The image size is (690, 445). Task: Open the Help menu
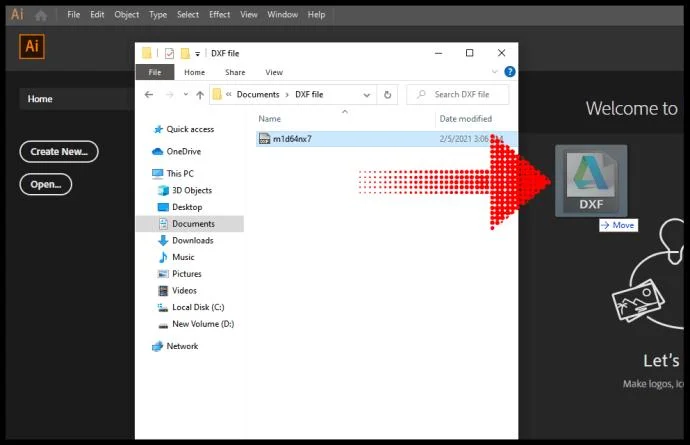click(x=316, y=15)
